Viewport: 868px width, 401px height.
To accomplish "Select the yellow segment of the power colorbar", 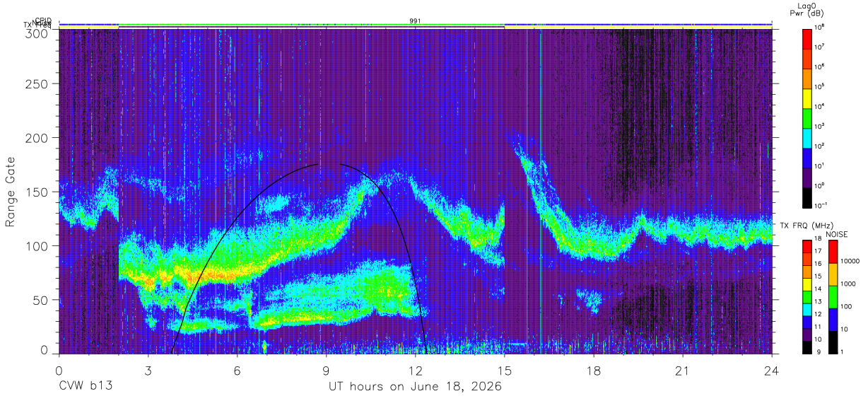I will tap(808, 98).
